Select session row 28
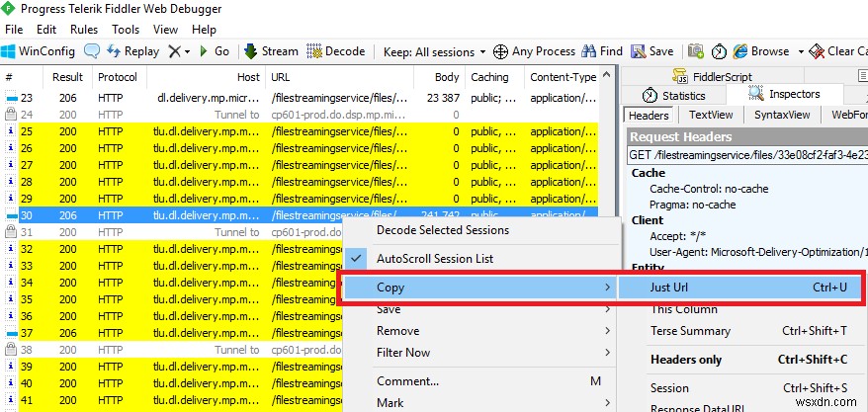 [x=300, y=182]
